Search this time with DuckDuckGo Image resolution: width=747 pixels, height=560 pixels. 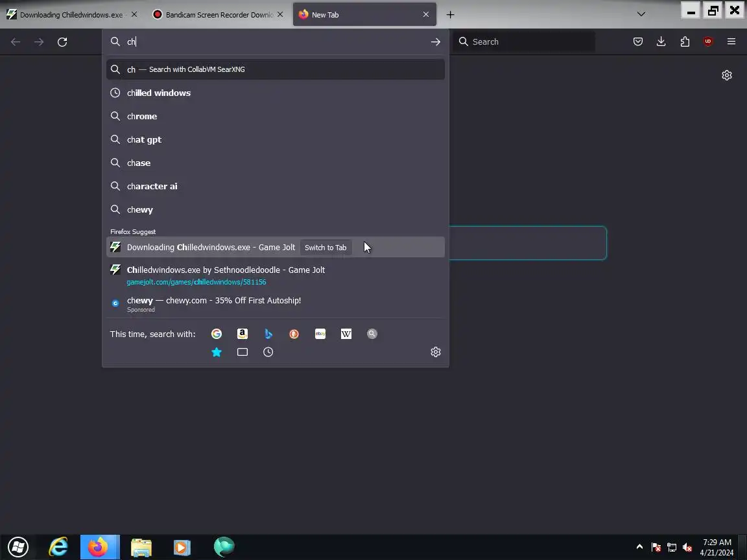(294, 334)
